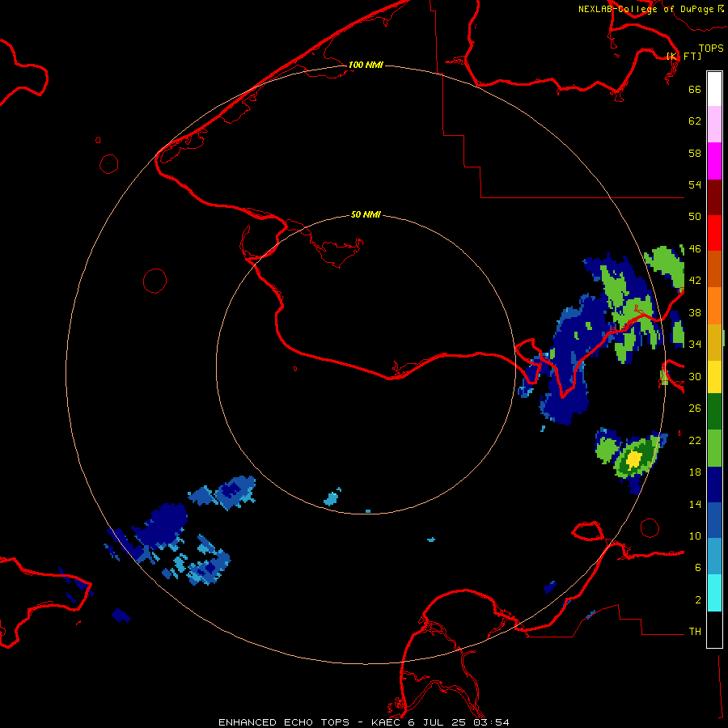Image resolution: width=728 pixels, height=728 pixels.
Task: Click the 46 legend value
Action: click(x=695, y=249)
